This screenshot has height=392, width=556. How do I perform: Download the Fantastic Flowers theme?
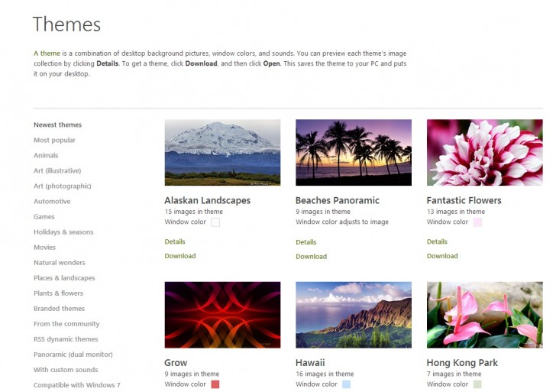tap(442, 256)
